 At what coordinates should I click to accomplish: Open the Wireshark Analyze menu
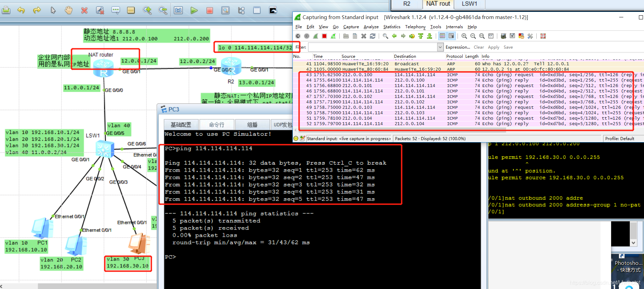point(371,27)
